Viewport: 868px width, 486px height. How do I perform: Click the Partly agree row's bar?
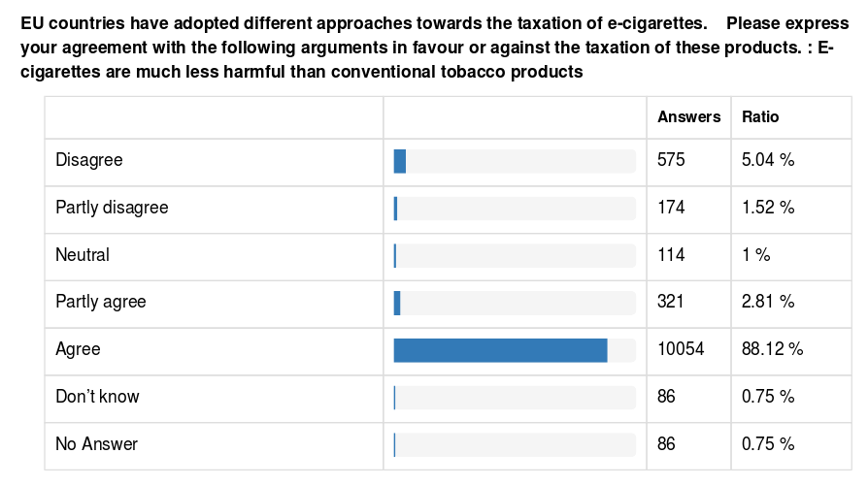click(397, 303)
